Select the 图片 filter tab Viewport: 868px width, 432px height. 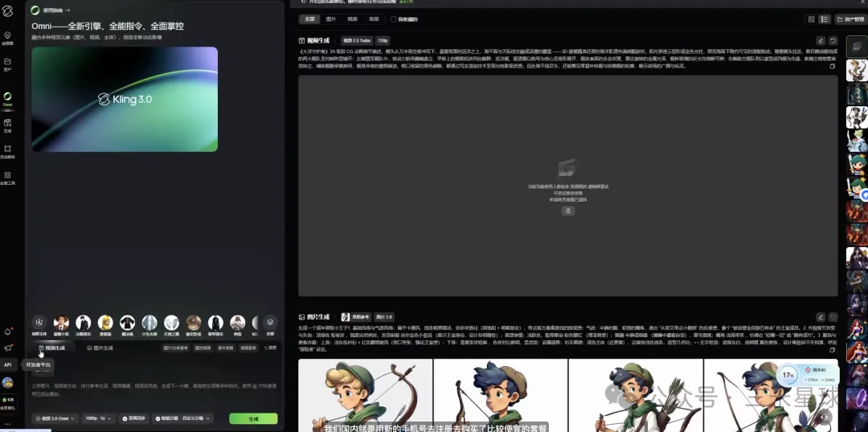[x=331, y=19]
